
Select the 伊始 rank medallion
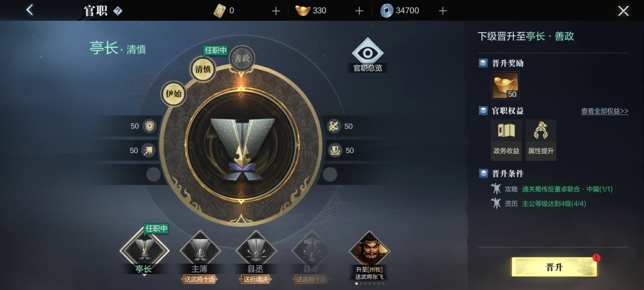point(174,94)
